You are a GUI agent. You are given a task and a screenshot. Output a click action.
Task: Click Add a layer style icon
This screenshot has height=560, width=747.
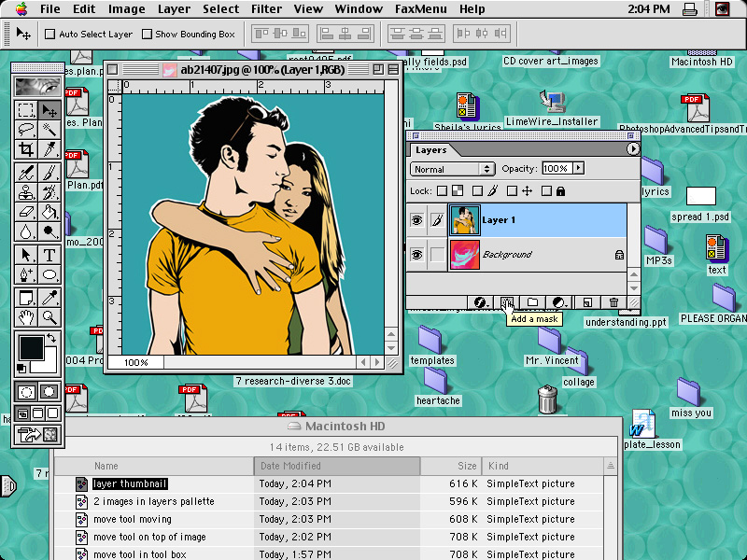point(480,302)
